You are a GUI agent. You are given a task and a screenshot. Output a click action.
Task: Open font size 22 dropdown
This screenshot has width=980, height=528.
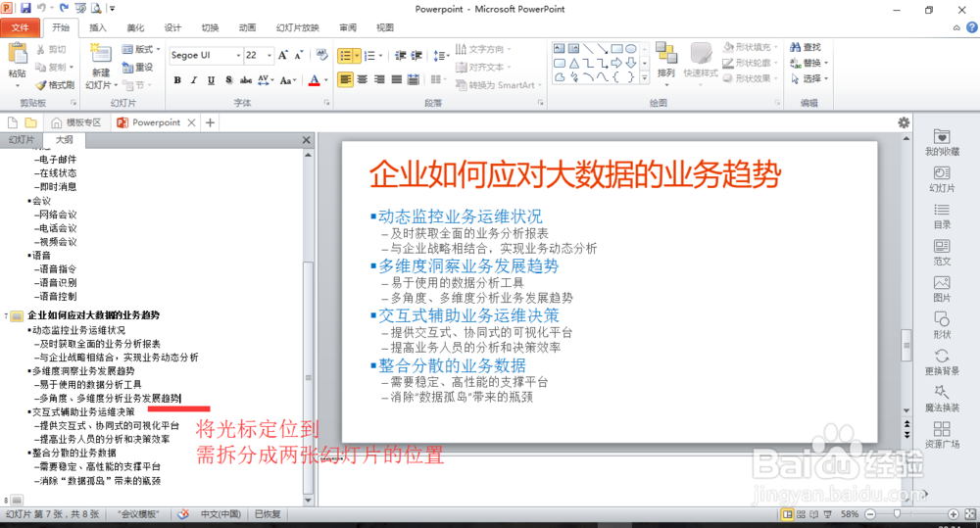tap(269, 55)
